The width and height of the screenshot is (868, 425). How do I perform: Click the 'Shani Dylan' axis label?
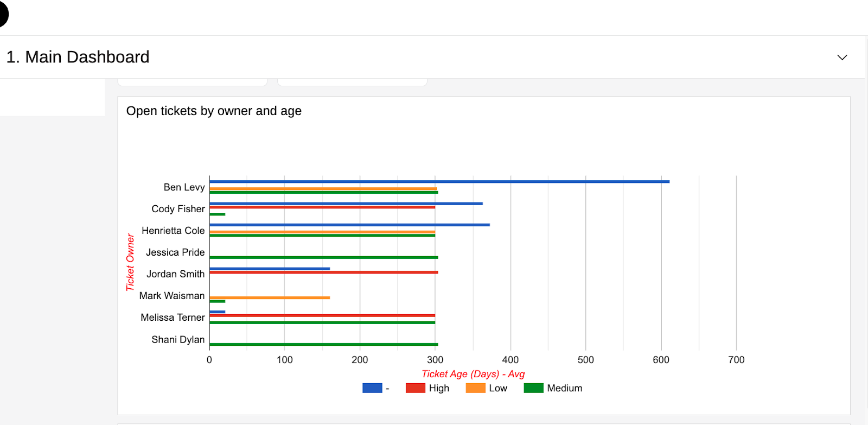(178, 340)
